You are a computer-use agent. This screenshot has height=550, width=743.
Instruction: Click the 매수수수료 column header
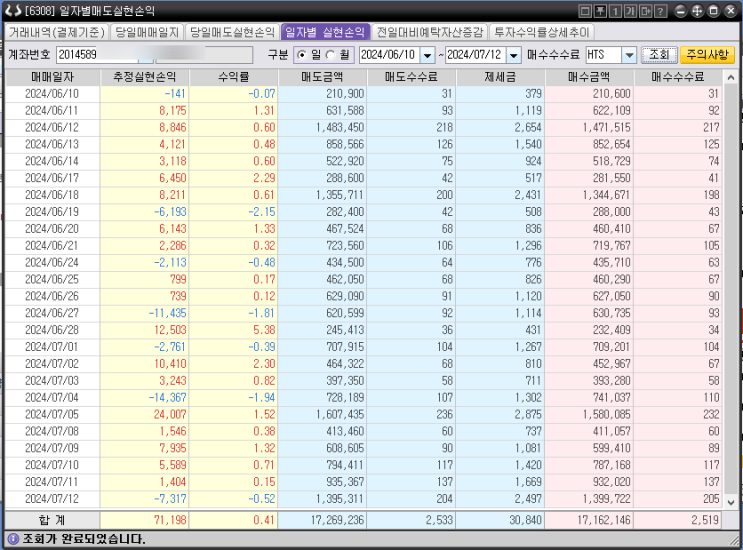678,77
